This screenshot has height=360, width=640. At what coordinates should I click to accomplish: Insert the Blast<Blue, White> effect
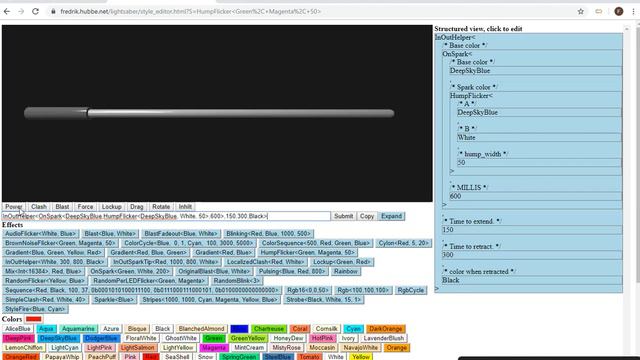coord(110,233)
